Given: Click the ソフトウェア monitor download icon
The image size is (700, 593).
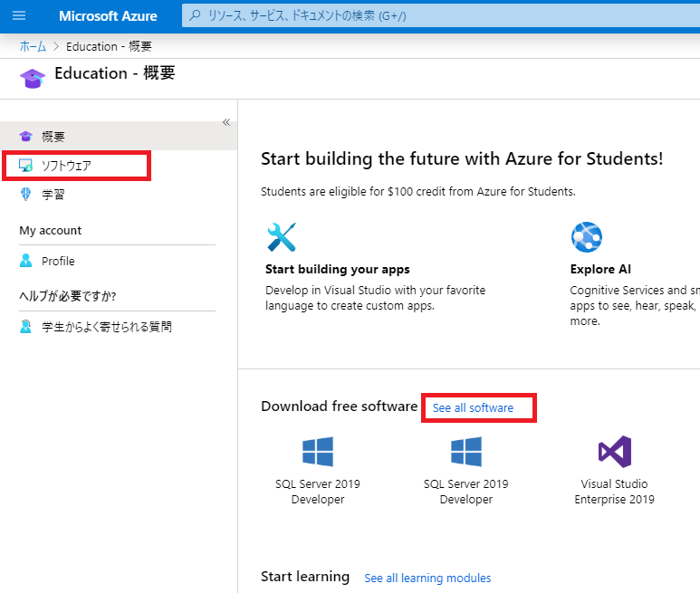Looking at the screenshot, I should (x=26, y=166).
